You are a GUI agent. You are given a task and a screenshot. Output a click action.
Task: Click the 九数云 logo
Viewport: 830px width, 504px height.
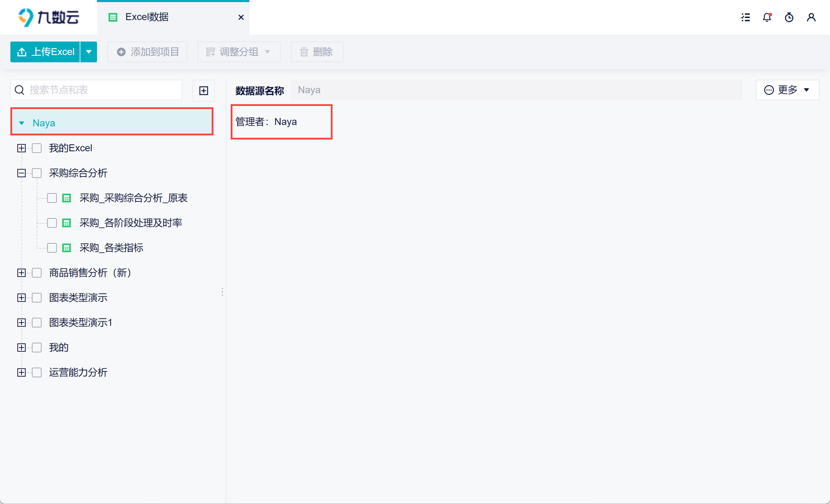pyautogui.click(x=48, y=17)
